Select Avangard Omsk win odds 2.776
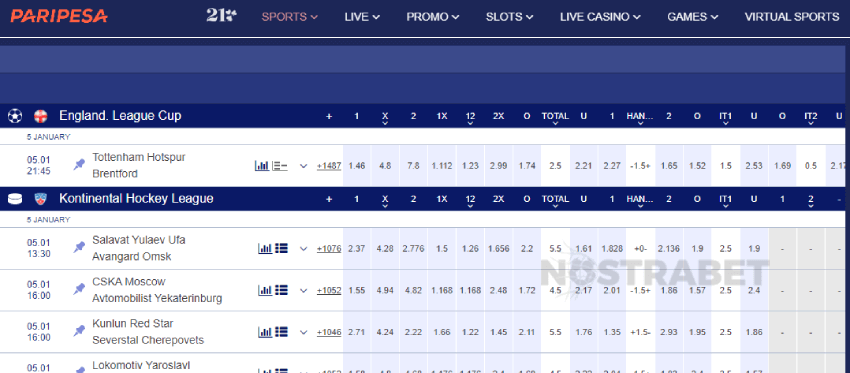The width and height of the screenshot is (850, 373). click(413, 249)
